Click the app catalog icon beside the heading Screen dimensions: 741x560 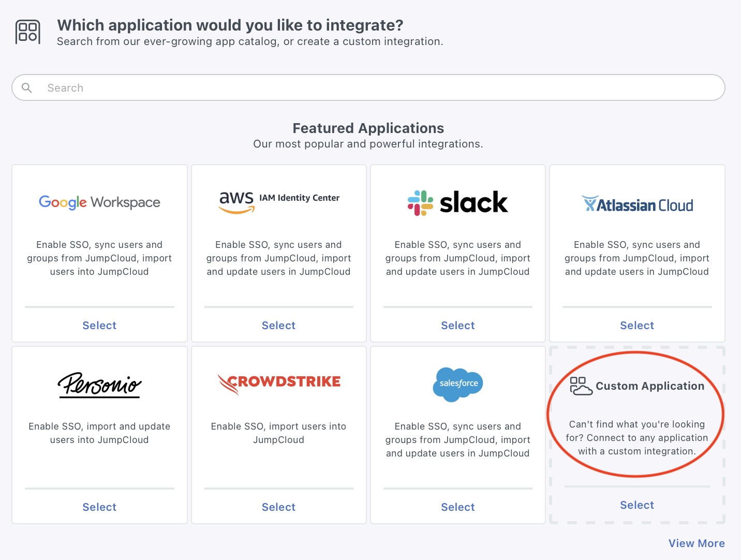[x=28, y=31]
